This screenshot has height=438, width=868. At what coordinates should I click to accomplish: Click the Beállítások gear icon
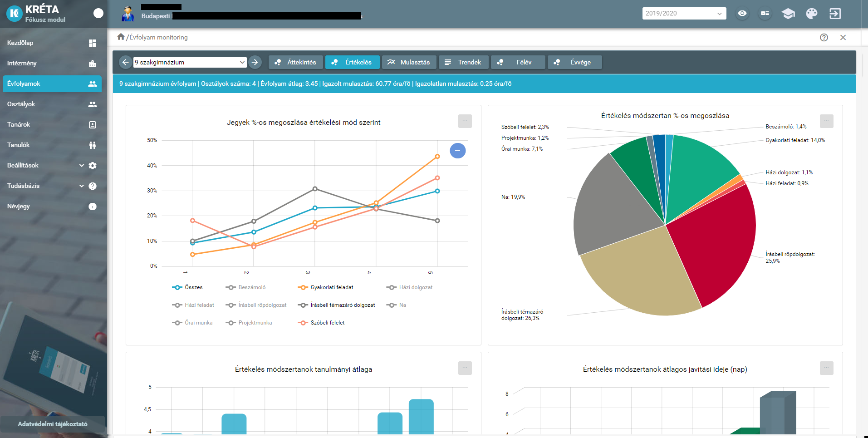(93, 166)
